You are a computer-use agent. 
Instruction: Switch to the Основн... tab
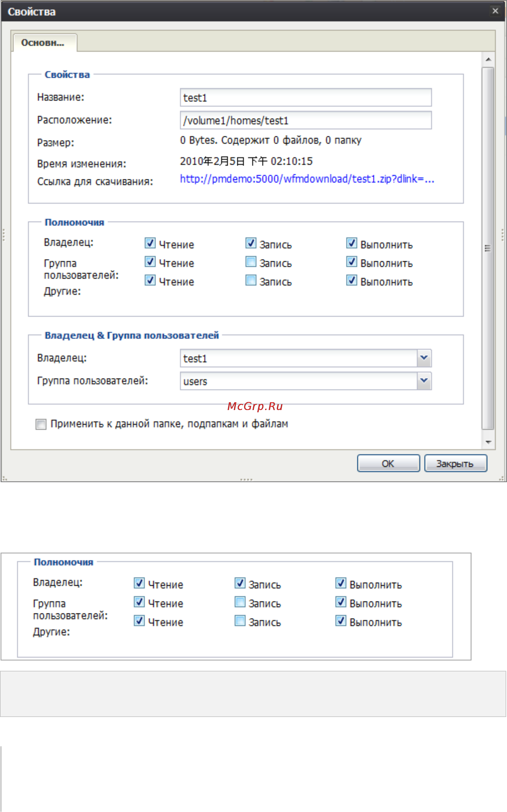45,42
